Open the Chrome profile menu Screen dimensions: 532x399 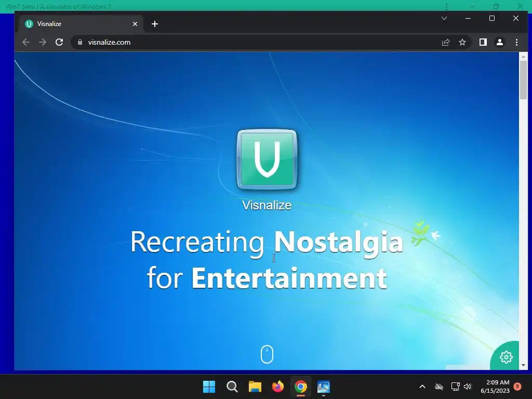click(499, 42)
